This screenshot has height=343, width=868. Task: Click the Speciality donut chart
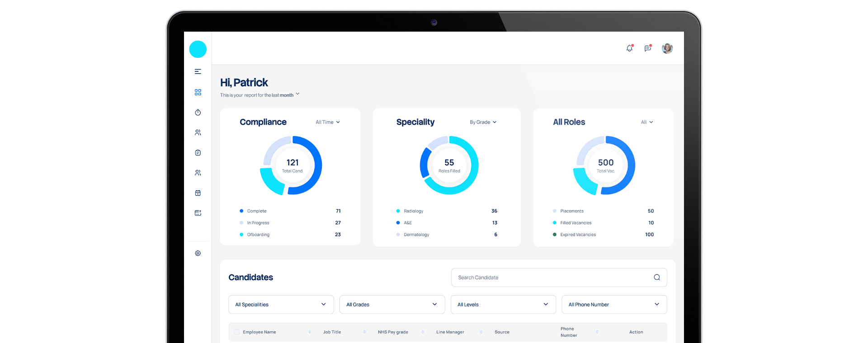pos(449,165)
